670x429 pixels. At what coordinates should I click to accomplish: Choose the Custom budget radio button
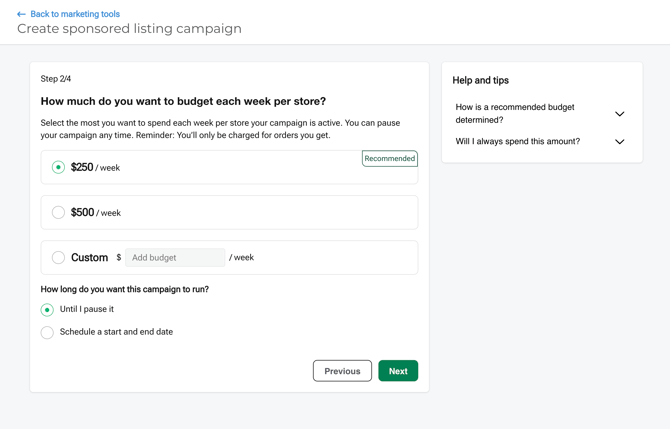pyautogui.click(x=58, y=258)
